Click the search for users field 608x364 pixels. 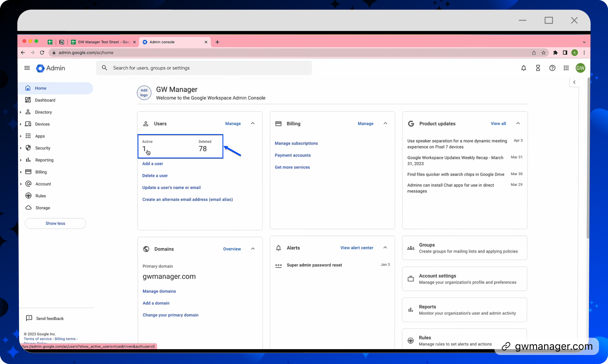pyautogui.click(x=204, y=68)
